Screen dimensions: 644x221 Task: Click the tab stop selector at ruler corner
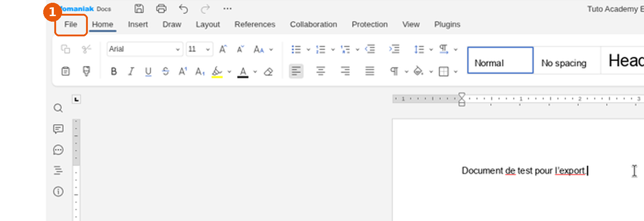tap(76, 99)
